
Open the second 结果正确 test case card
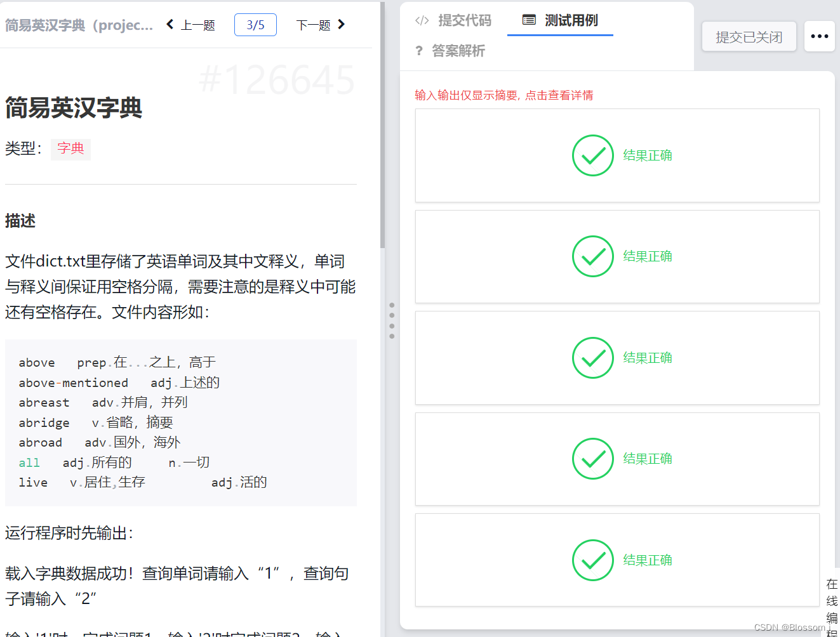[617, 256]
